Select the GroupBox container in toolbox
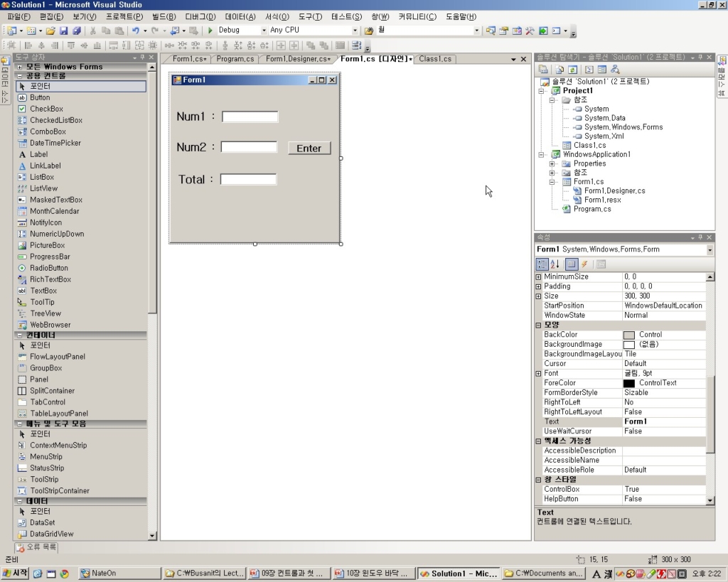This screenshot has height=582, width=728. 46,368
